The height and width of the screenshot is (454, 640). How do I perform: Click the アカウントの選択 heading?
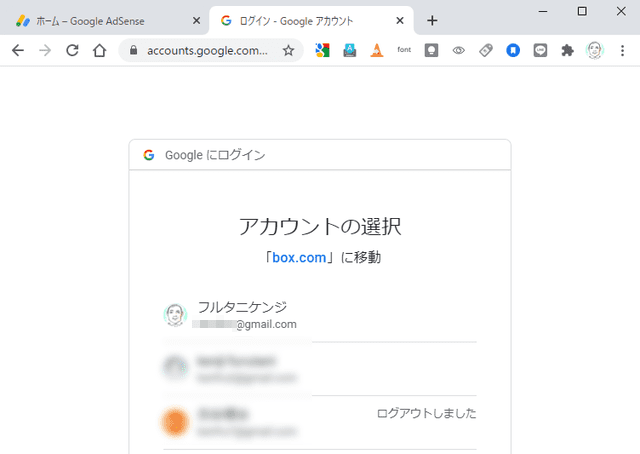(x=320, y=227)
